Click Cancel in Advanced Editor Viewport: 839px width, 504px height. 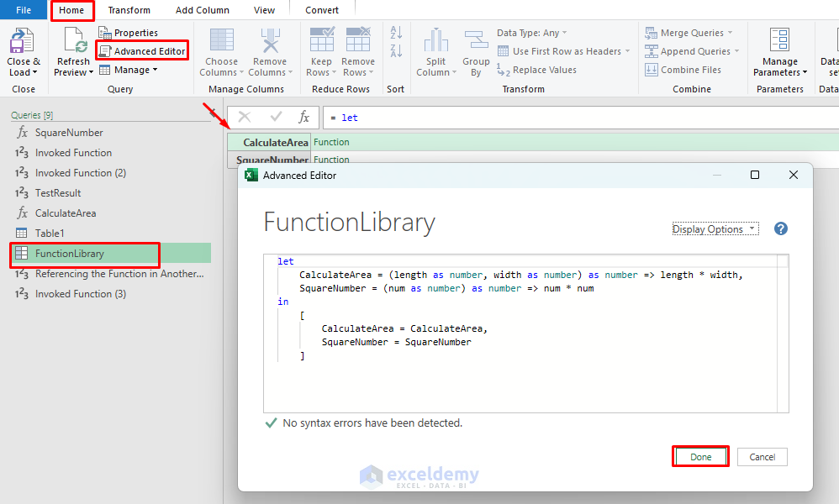(762, 457)
